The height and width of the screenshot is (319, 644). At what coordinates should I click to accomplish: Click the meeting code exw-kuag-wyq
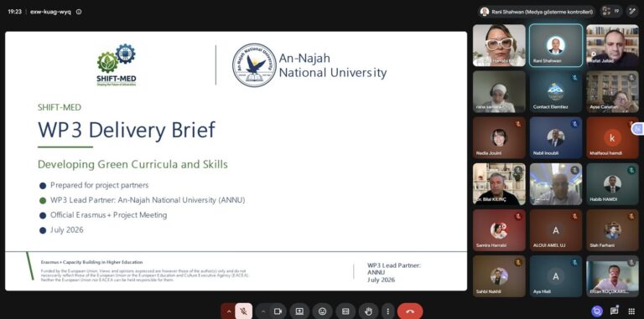pos(50,12)
